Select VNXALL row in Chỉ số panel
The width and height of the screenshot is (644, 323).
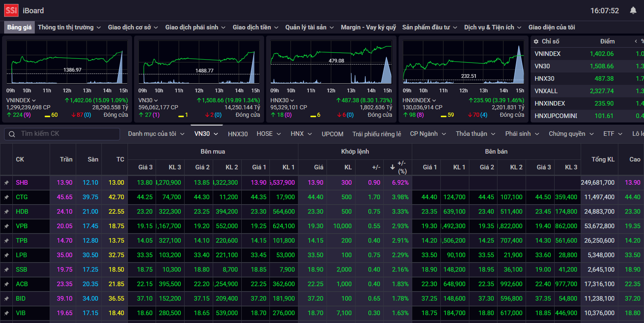(x=587, y=91)
